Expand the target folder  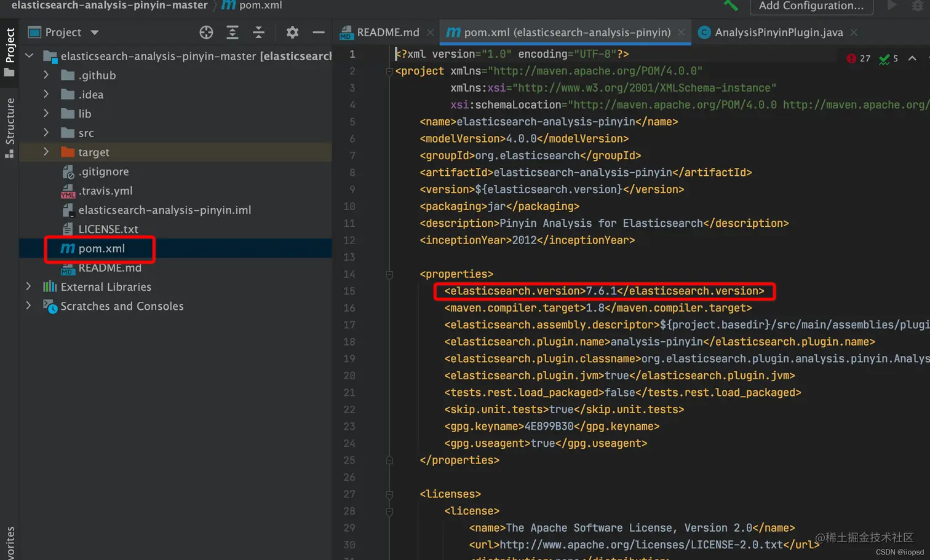[46, 152]
